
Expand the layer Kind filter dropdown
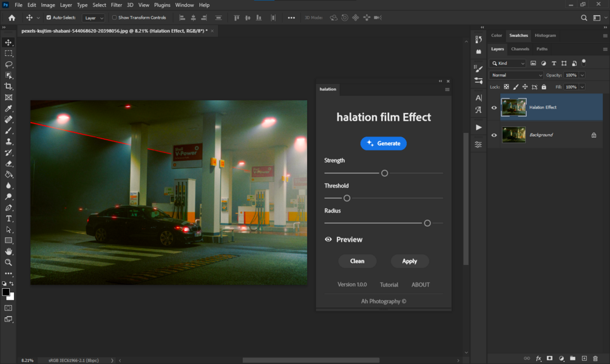coord(509,63)
